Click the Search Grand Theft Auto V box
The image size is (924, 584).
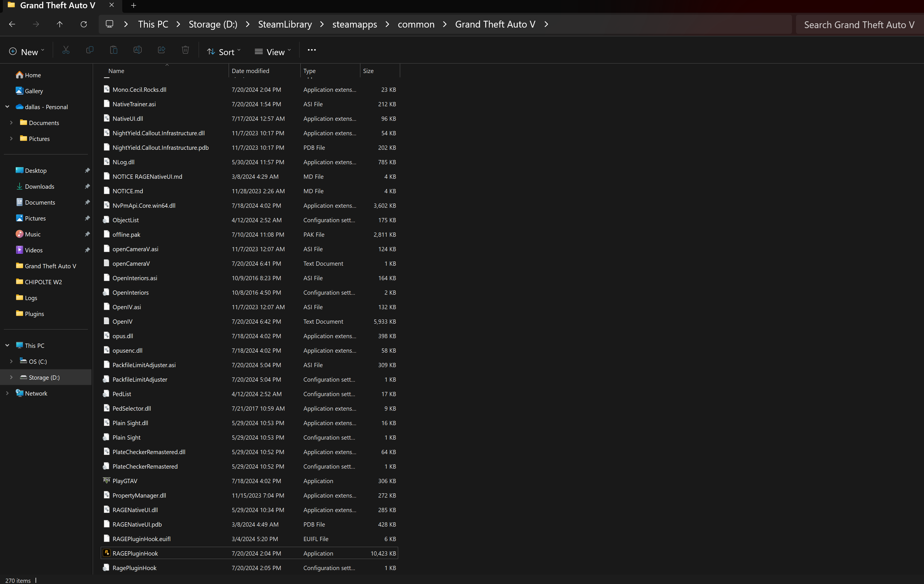tap(859, 25)
